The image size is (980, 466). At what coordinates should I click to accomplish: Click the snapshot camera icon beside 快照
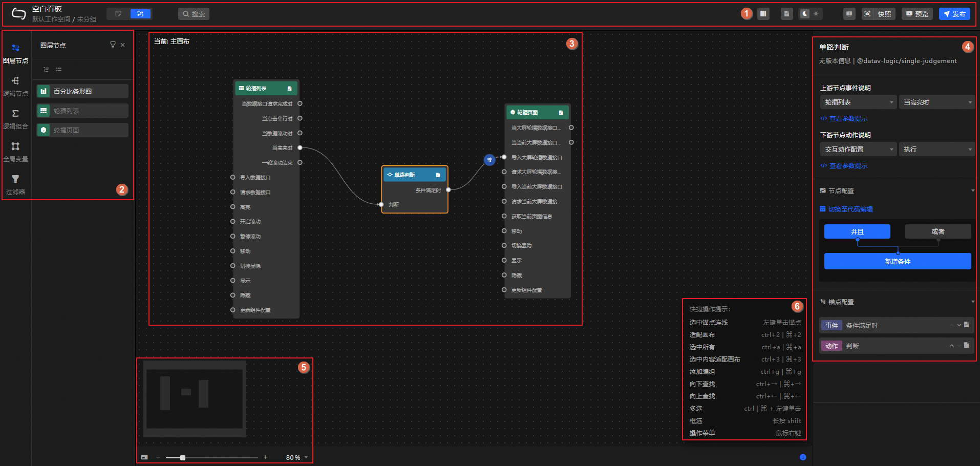point(867,14)
